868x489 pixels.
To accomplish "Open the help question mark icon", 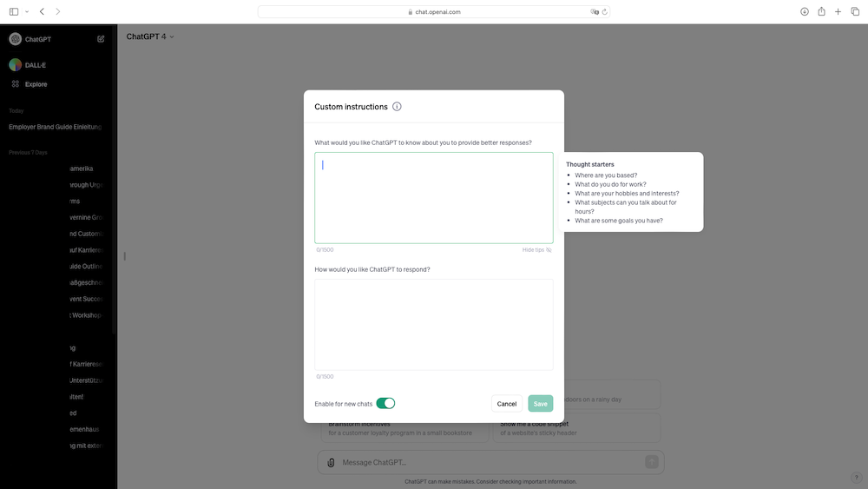I will pyautogui.click(x=856, y=478).
